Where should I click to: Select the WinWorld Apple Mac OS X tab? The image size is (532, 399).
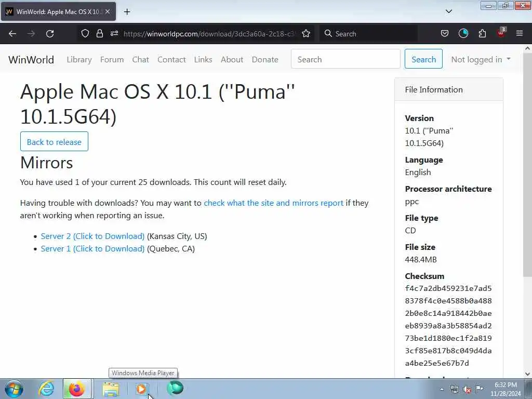point(58,11)
